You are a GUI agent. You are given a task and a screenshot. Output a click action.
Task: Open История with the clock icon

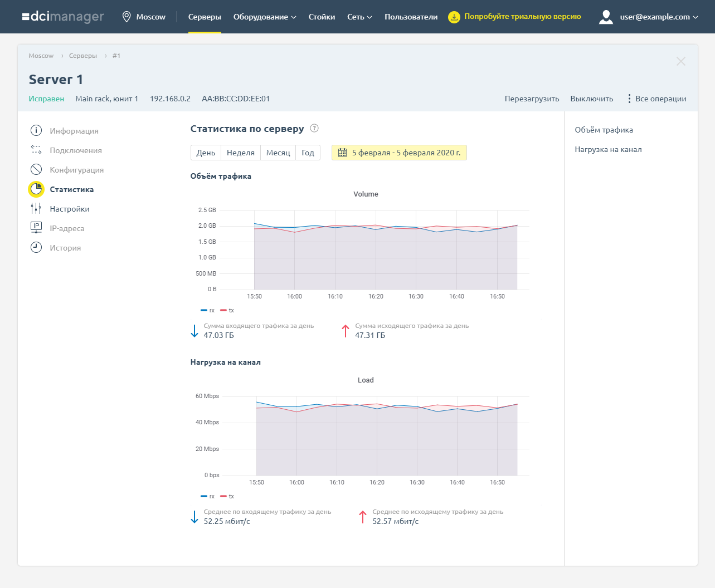click(36, 247)
